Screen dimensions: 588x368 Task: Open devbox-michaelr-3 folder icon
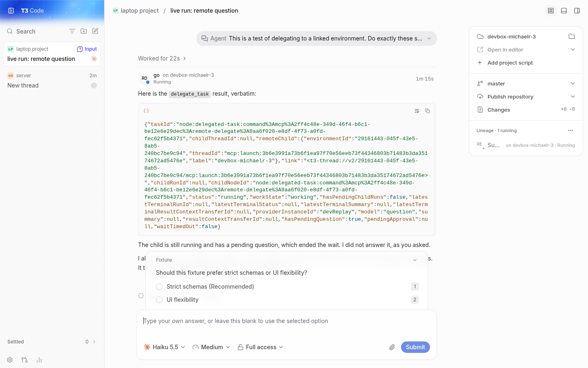point(572,36)
